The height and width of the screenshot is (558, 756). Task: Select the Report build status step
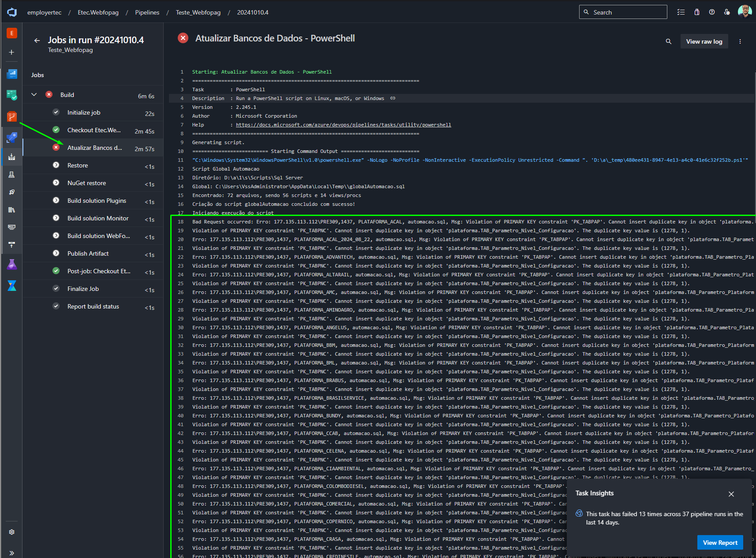[93, 306]
